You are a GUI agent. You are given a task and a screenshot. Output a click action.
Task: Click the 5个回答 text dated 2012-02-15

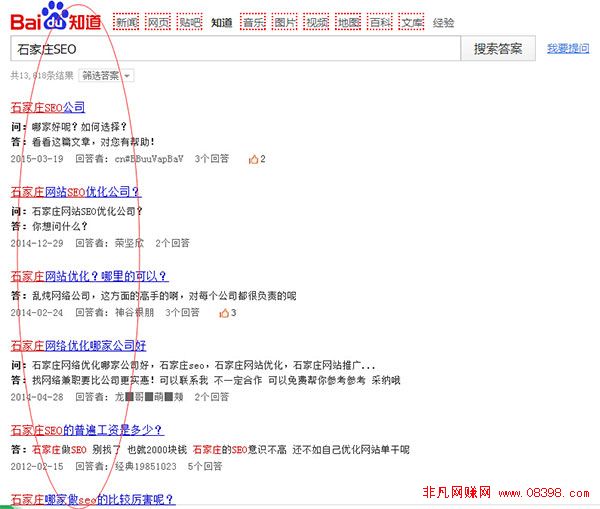205,467
